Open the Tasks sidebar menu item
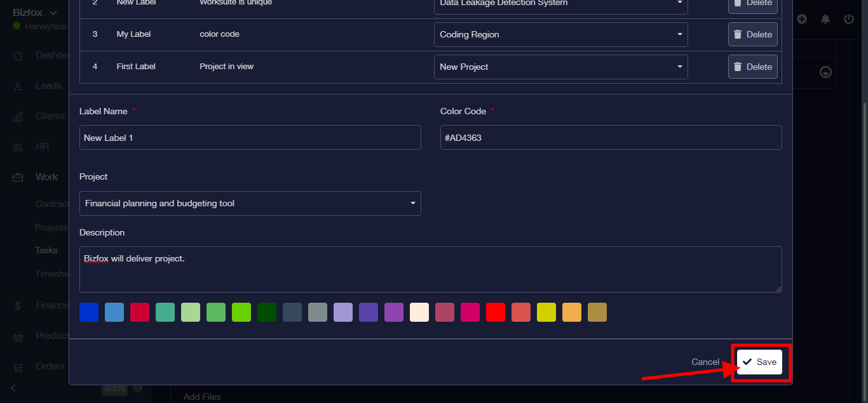 (46, 250)
